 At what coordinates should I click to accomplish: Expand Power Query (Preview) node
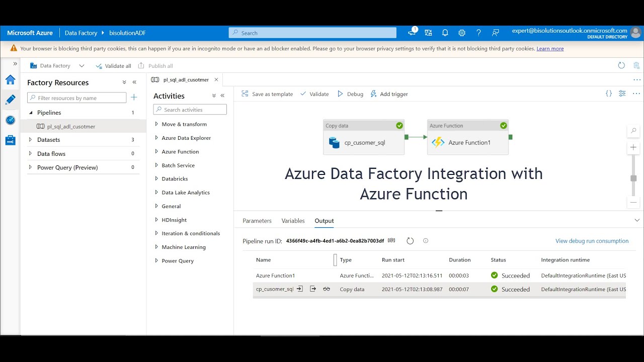(x=30, y=167)
